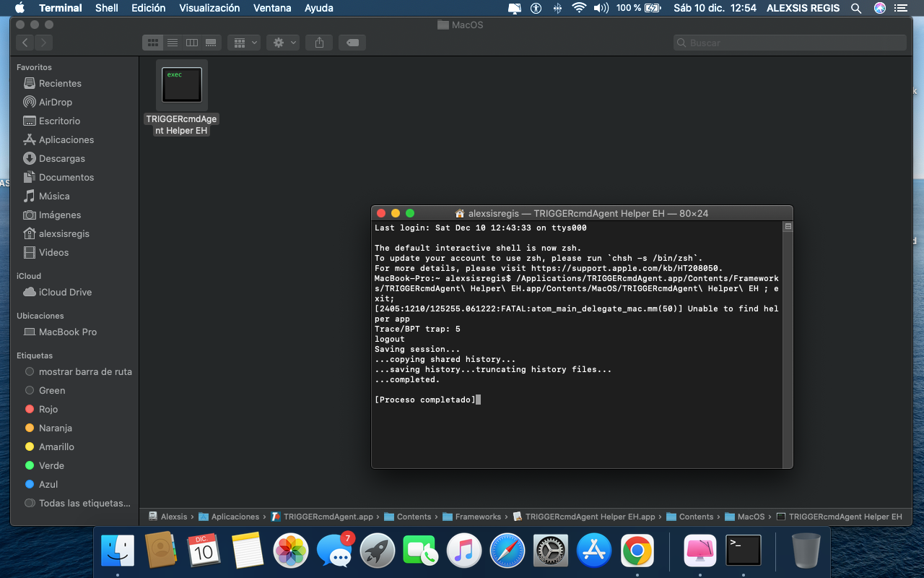Click Aplicaciones in the path bar

229,517
